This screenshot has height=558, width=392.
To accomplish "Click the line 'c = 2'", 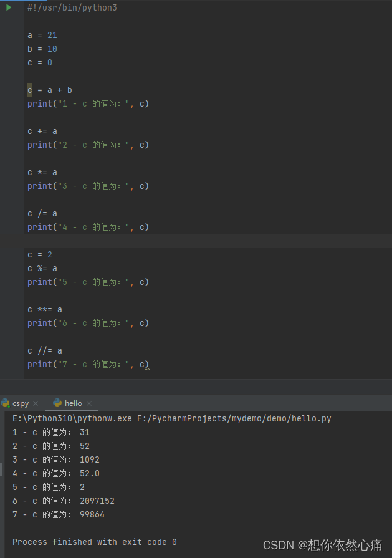I will (40, 255).
